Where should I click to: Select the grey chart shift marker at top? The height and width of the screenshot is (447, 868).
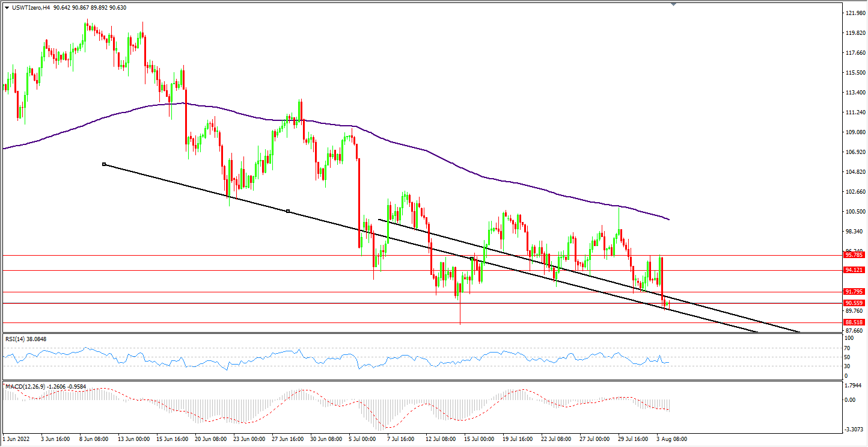tap(673, 4)
